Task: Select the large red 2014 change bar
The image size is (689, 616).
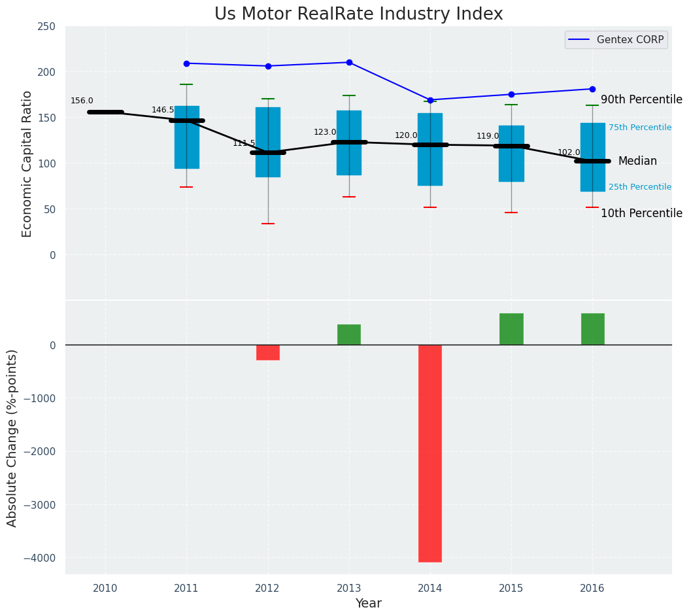Action: tap(430, 453)
